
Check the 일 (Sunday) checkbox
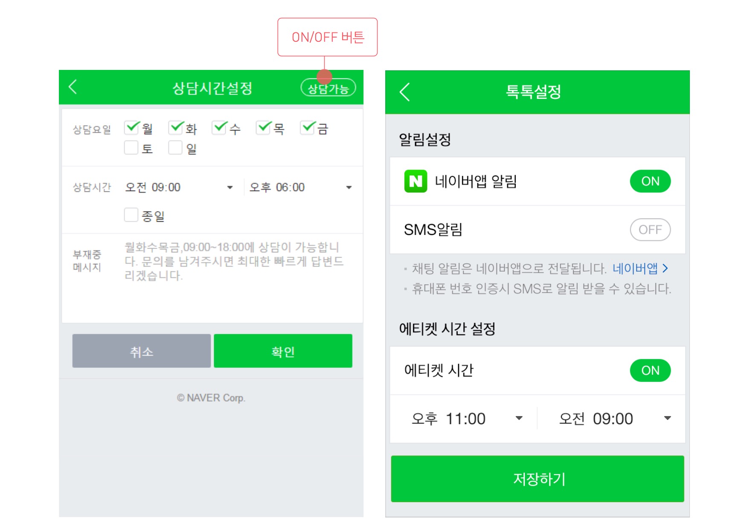(x=175, y=147)
